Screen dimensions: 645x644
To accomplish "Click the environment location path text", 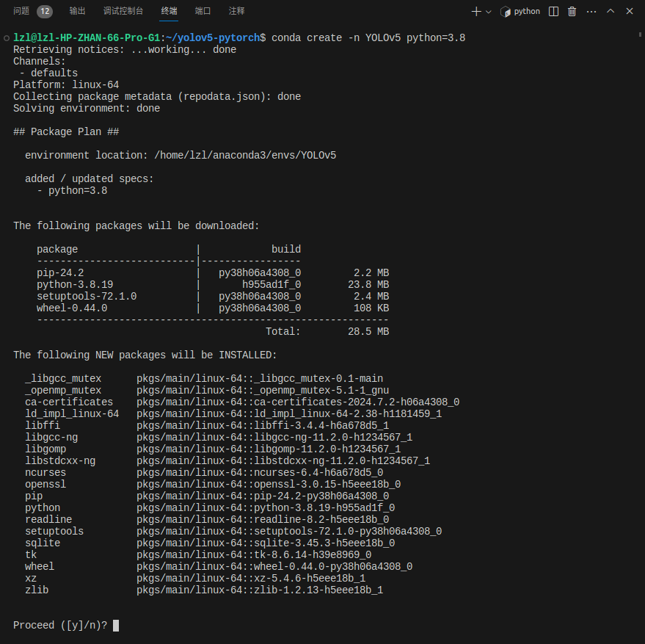I will [245, 156].
